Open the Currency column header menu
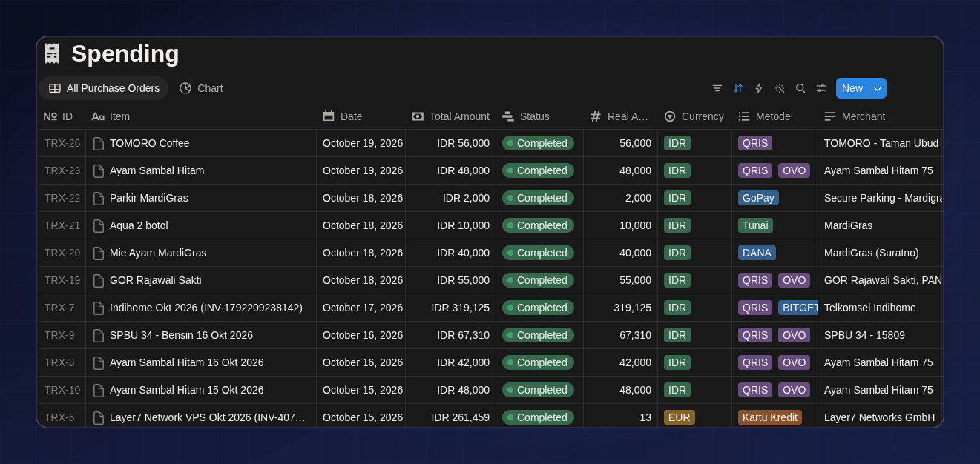 point(694,116)
